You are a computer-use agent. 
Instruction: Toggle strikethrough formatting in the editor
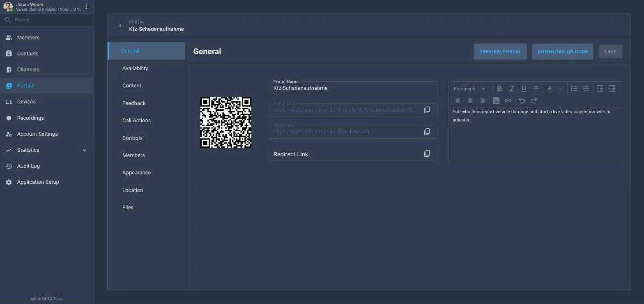(x=536, y=88)
